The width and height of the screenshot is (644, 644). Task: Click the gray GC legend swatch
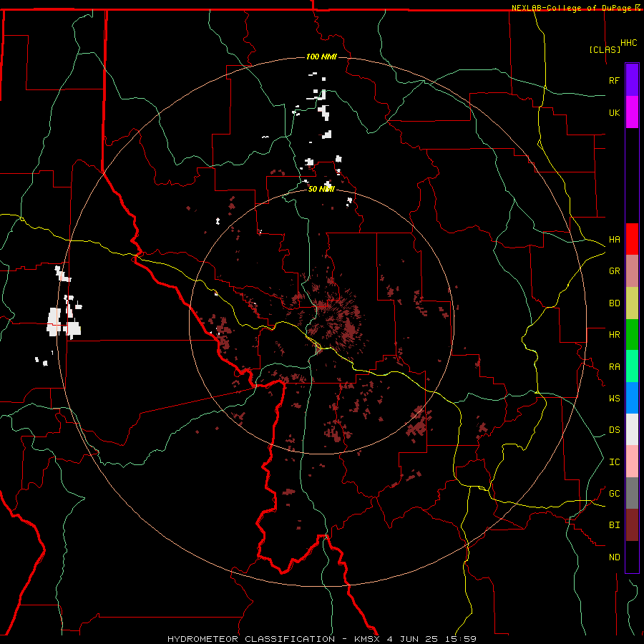point(632,493)
